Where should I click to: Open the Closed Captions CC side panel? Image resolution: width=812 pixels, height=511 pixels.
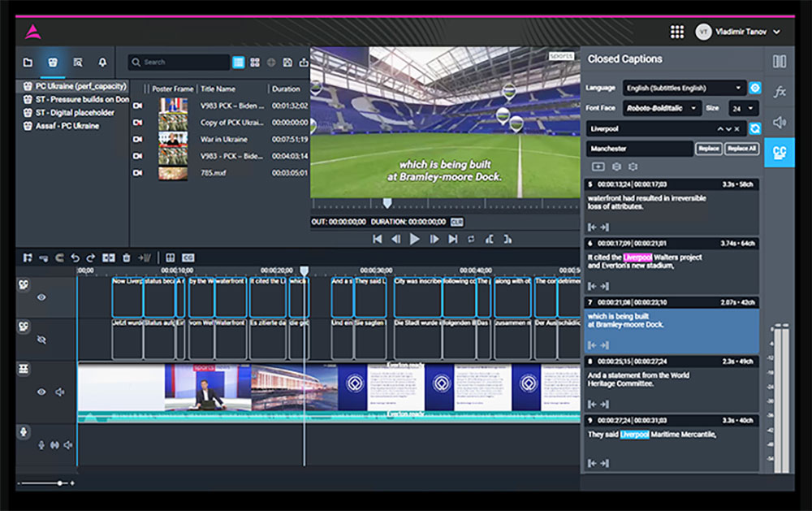point(779,152)
